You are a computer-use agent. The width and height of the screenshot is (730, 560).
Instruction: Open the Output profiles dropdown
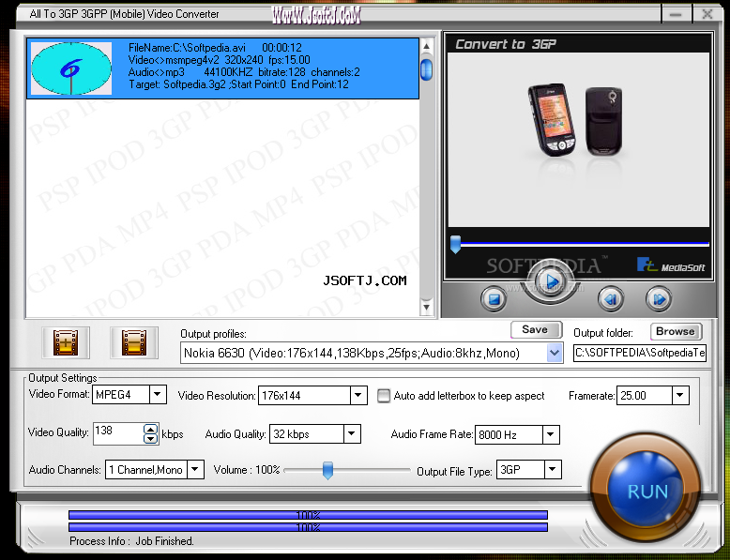[554, 353]
